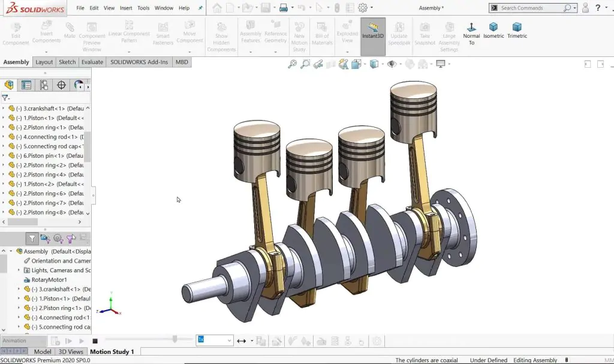This screenshot has width=614, height=364.
Task: Click the Filter Driving motor icon
Action: [58, 238]
